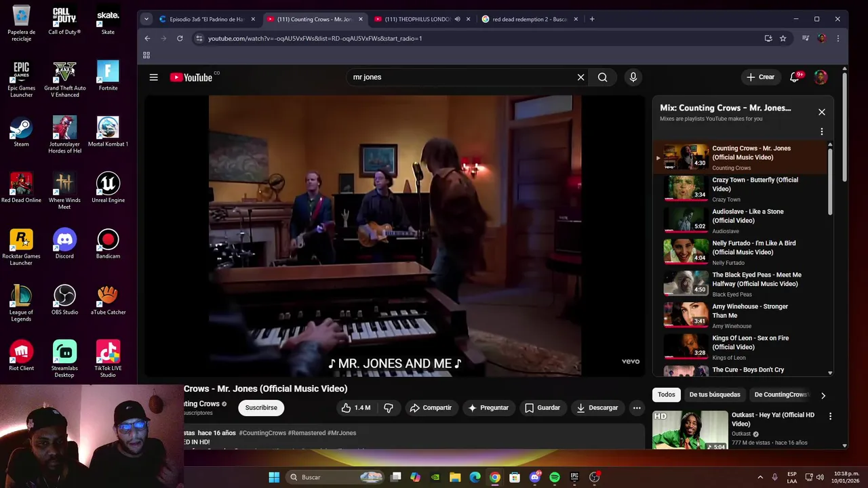Switch to the 'Episodio 3x6 El Padrino' tab

pos(208,19)
